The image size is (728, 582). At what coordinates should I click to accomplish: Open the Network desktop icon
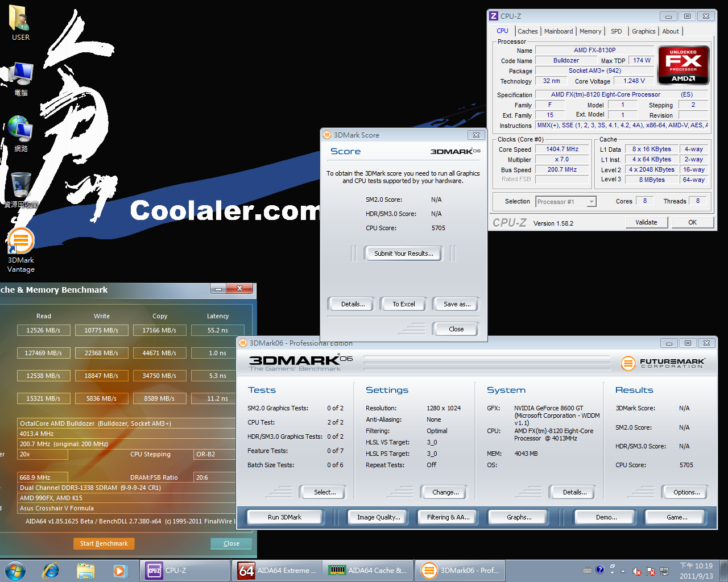(x=20, y=134)
